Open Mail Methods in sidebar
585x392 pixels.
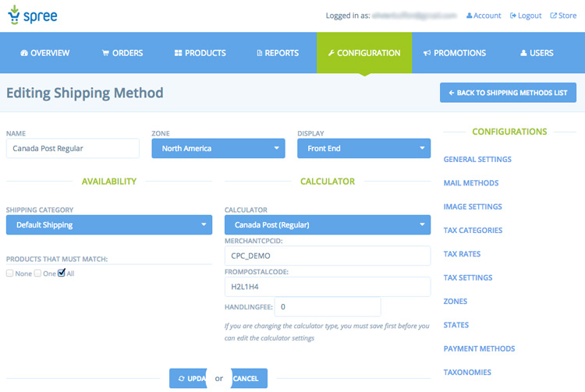[x=471, y=183]
